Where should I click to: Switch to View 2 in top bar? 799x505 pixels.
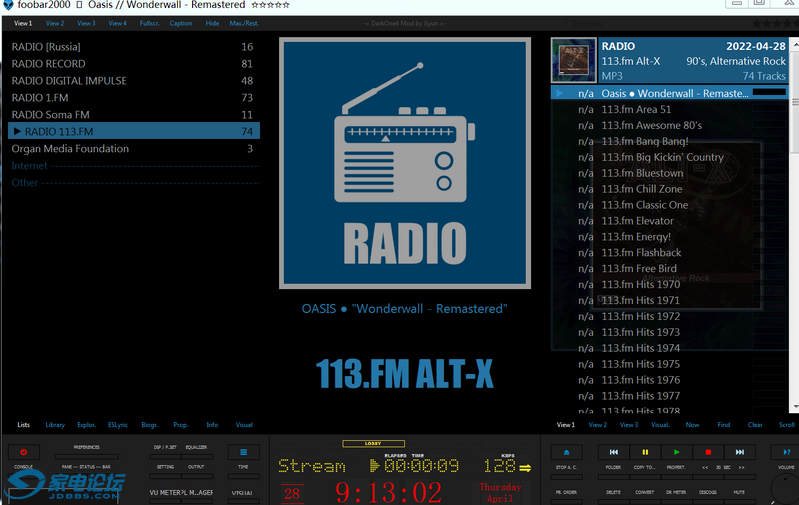tap(55, 23)
